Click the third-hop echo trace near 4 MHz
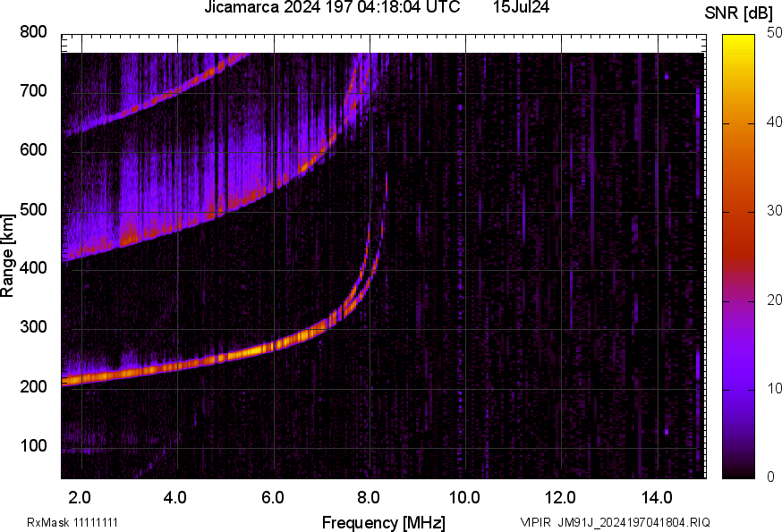Viewport: 782px width, 532px height. point(177,90)
